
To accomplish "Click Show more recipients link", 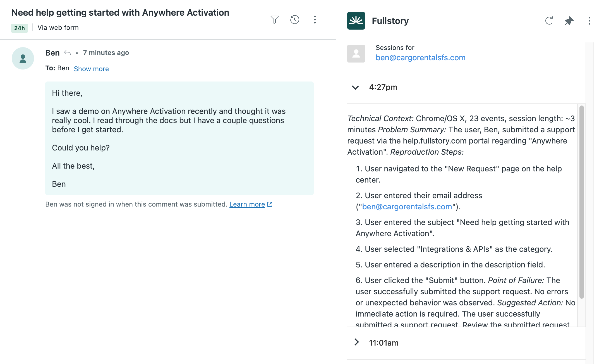I will coord(91,69).
